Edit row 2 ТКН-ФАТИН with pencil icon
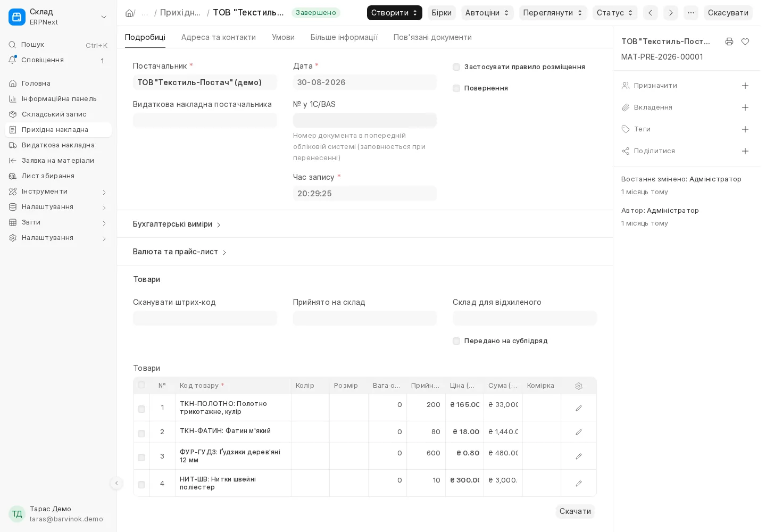 click(x=579, y=432)
